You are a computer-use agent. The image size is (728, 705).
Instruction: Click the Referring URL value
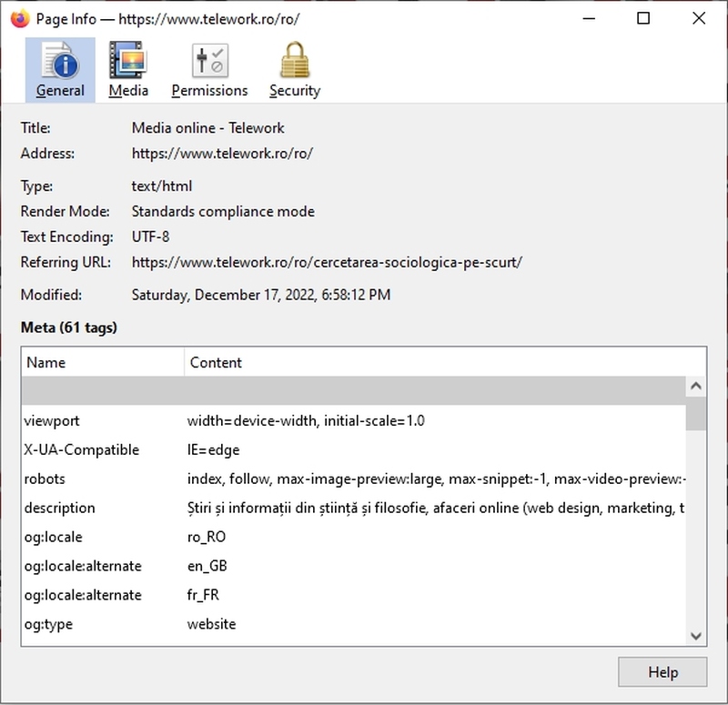pos(327,262)
